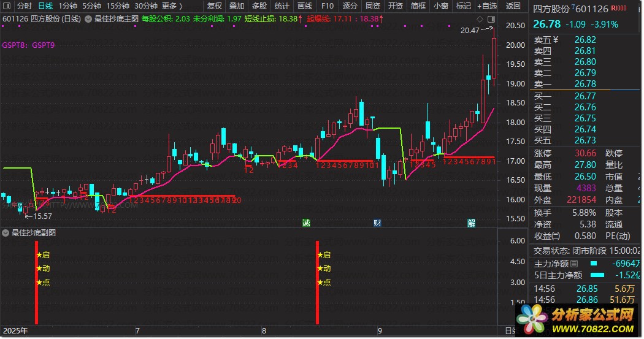Select 买五 price 26.73
This screenshot has height=339, width=644.
(585, 140)
